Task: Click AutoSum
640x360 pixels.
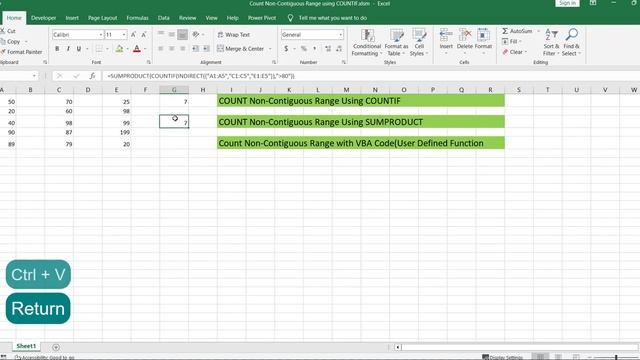Action: pos(517,31)
